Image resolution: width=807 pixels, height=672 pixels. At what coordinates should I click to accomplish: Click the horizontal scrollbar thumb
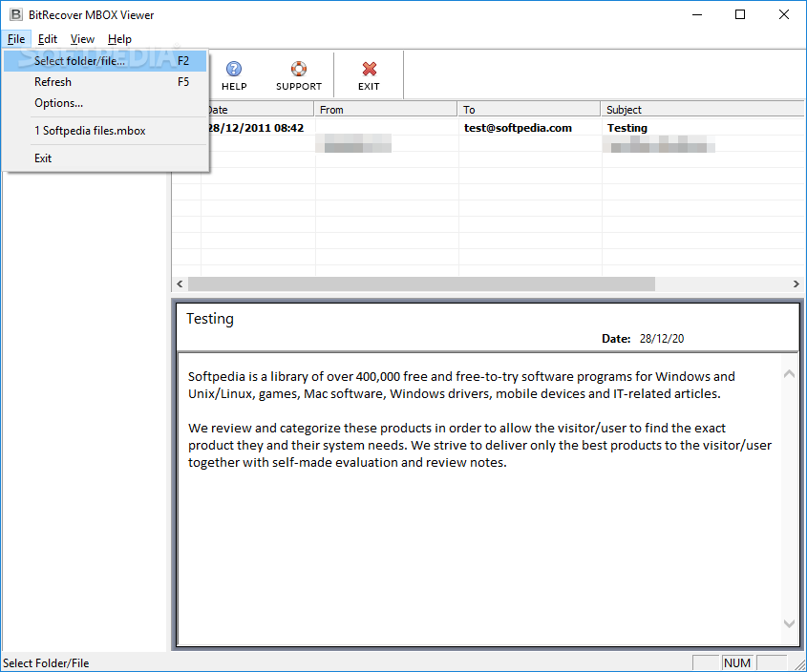point(421,283)
